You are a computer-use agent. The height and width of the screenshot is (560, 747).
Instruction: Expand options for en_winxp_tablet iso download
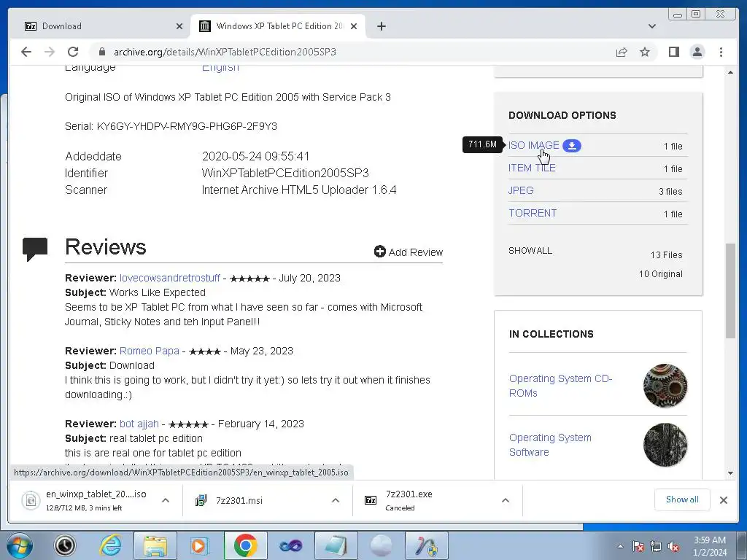[x=166, y=500]
